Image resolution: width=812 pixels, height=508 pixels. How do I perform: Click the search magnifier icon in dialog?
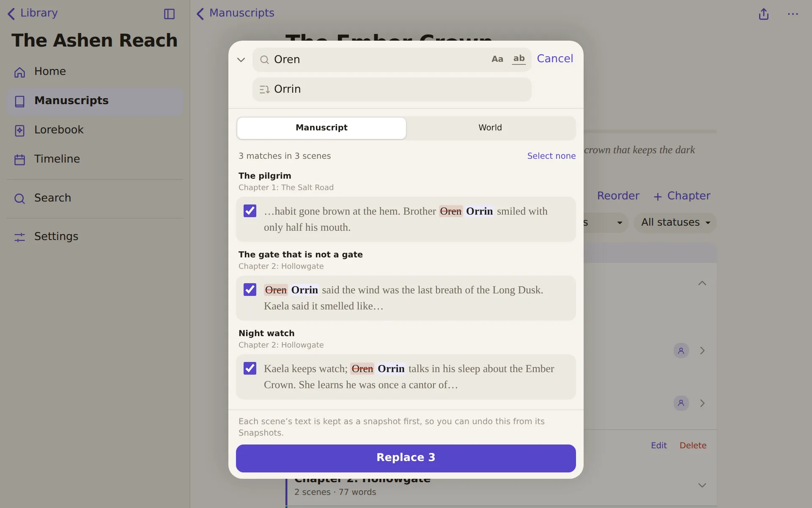(264, 60)
